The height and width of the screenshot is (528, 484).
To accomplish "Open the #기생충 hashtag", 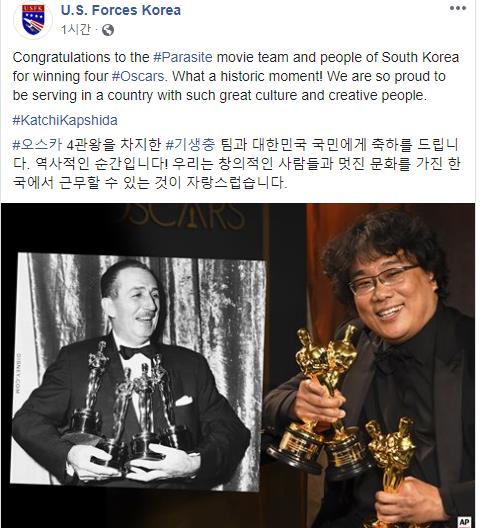I will (190, 145).
